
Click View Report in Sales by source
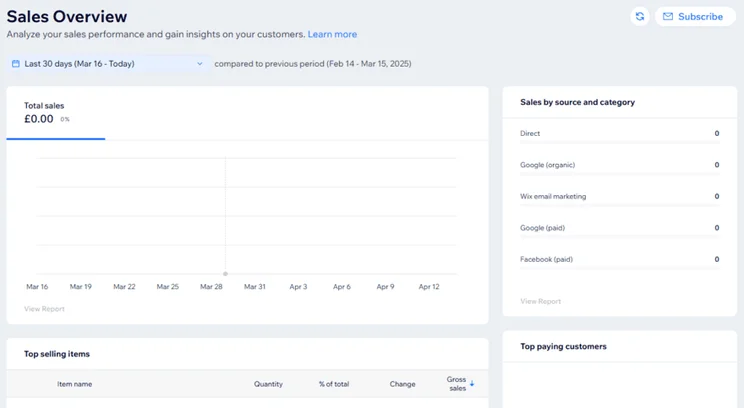540,301
